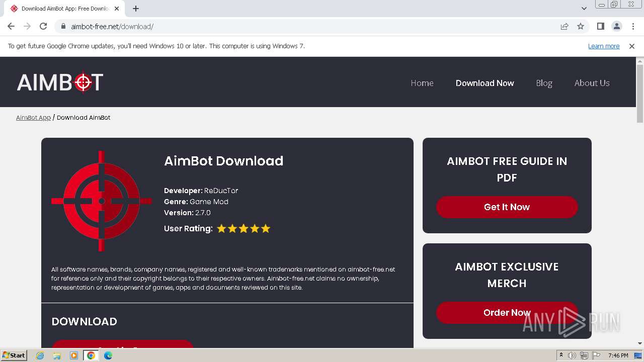Expand the tab search chevron
This screenshot has width=644, height=362.
click(584, 9)
